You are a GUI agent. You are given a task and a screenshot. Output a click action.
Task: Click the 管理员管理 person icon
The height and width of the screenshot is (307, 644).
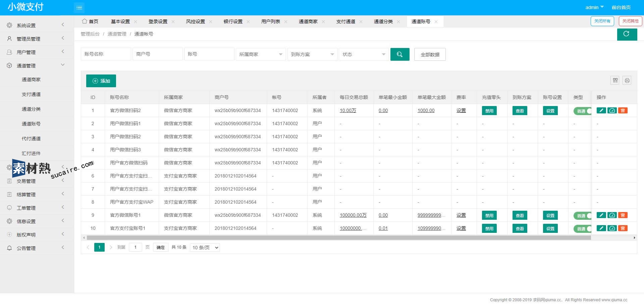click(x=9, y=39)
